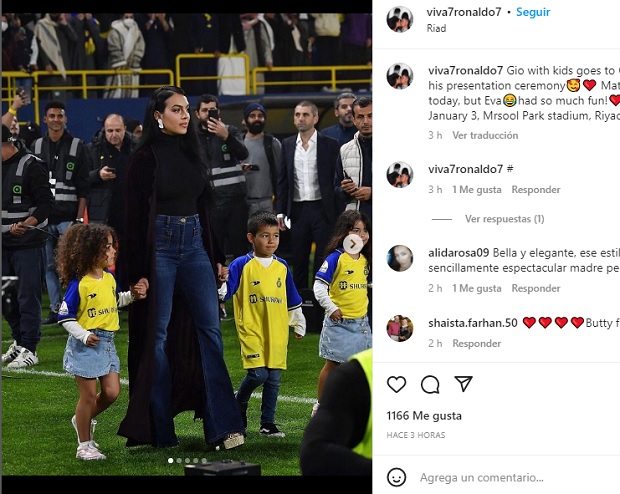Open alidarosa09 profile picture
The height and width of the screenshot is (494, 620).
(x=400, y=258)
